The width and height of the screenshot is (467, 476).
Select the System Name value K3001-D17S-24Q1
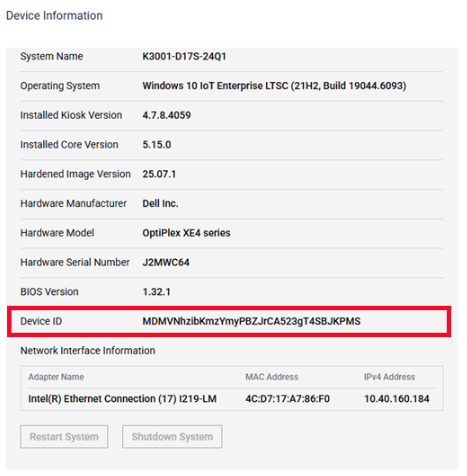coord(184,56)
